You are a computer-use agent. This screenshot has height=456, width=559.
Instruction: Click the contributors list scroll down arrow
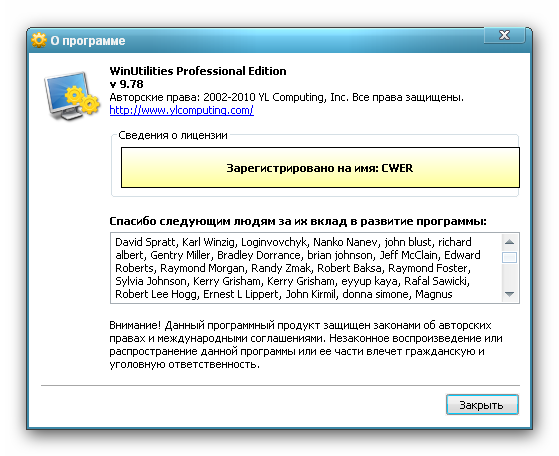(509, 294)
